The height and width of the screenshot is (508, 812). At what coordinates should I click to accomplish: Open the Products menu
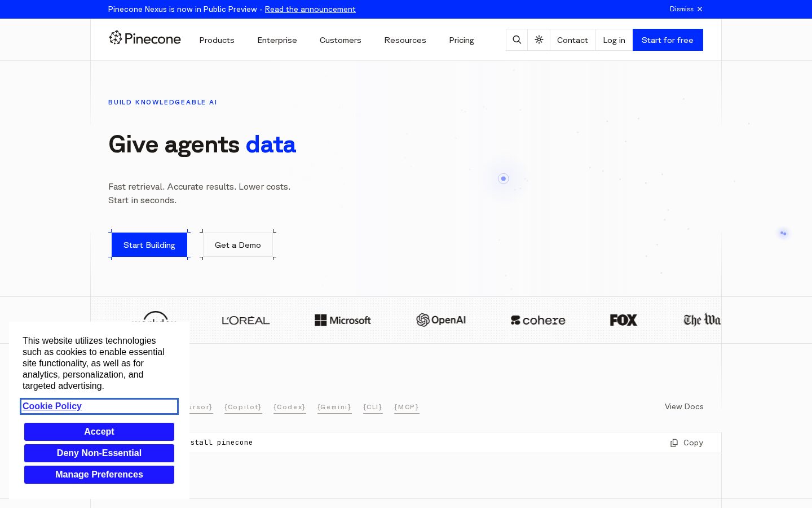pos(217,40)
